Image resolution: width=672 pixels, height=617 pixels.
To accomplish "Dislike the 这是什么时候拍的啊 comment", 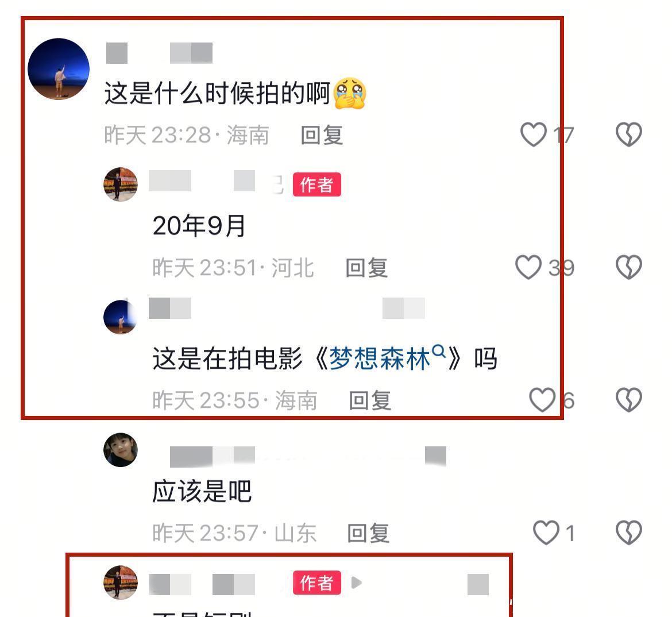I will pyautogui.click(x=628, y=134).
